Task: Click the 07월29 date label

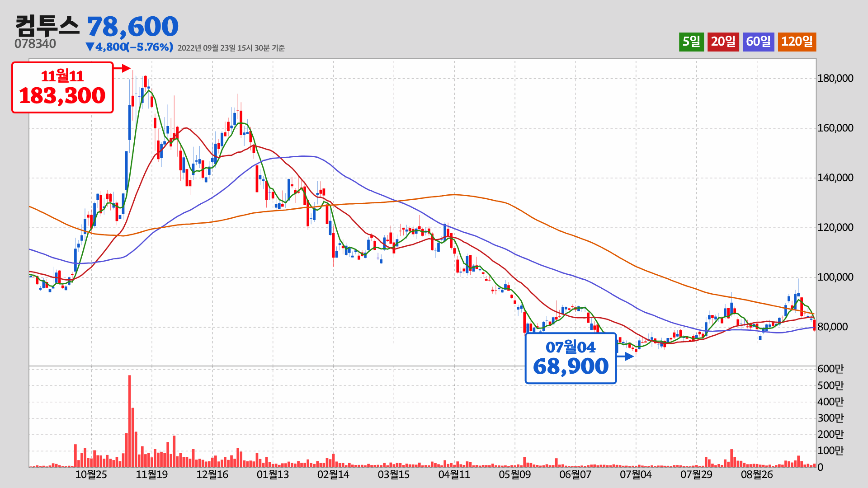Action: 696,475
